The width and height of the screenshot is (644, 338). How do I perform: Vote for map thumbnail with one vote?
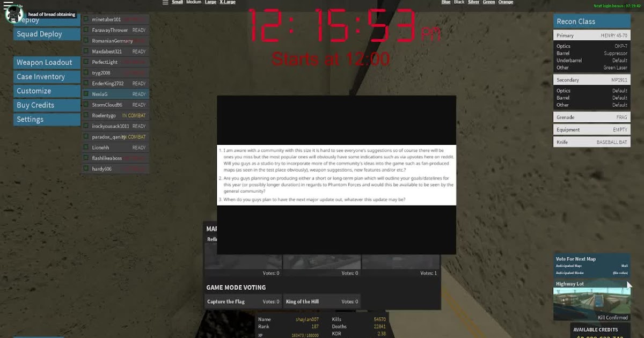pyautogui.click(x=401, y=262)
